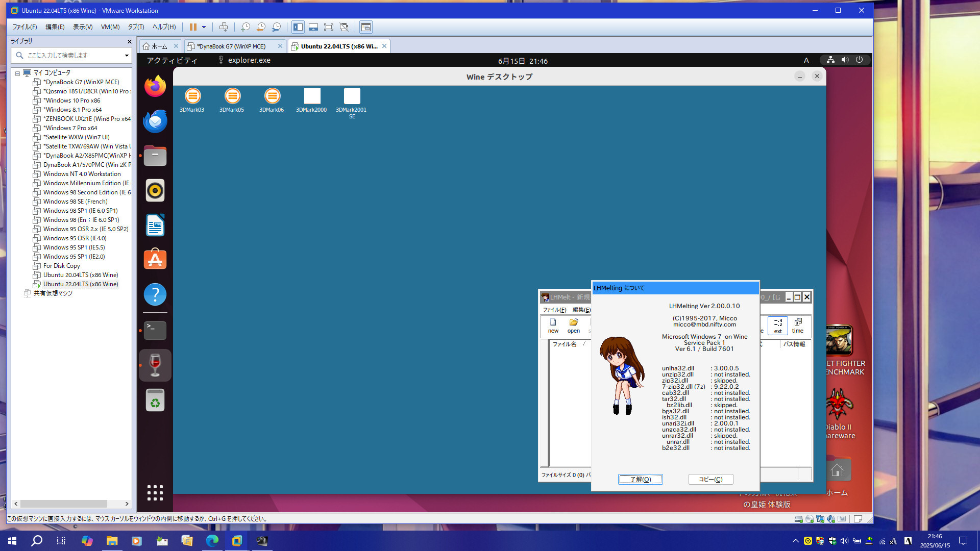Close the ライブラリ panel
Screen dimensions: 980x551
coord(129,41)
